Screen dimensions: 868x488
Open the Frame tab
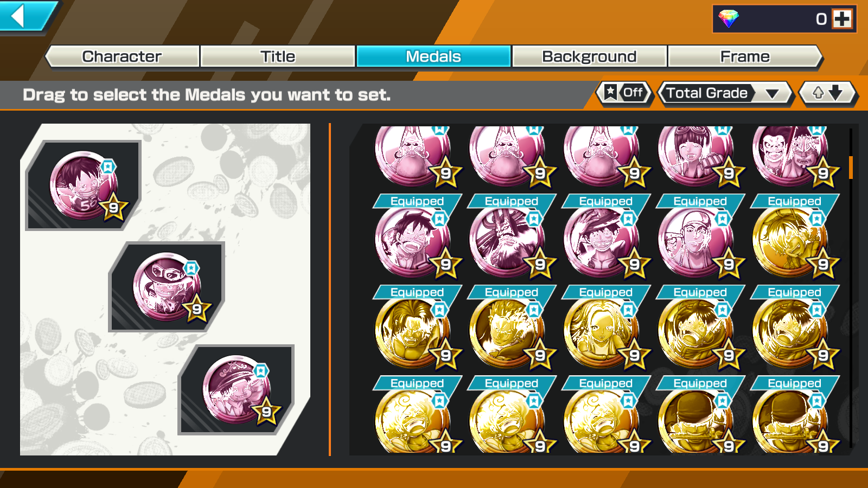point(745,56)
